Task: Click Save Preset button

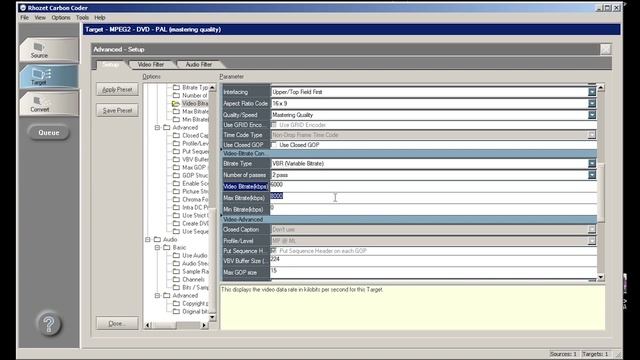Action: point(117,110)
